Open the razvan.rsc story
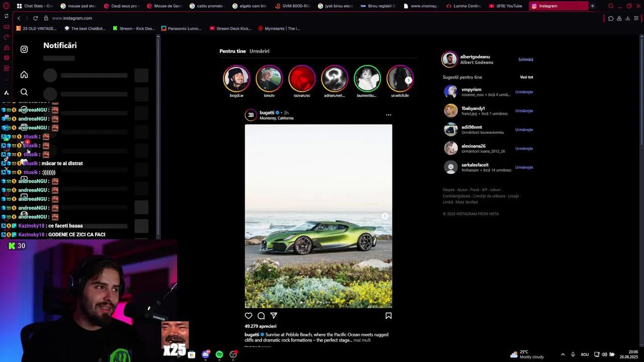This screenshot has height=362, width=644. [302, 78]
